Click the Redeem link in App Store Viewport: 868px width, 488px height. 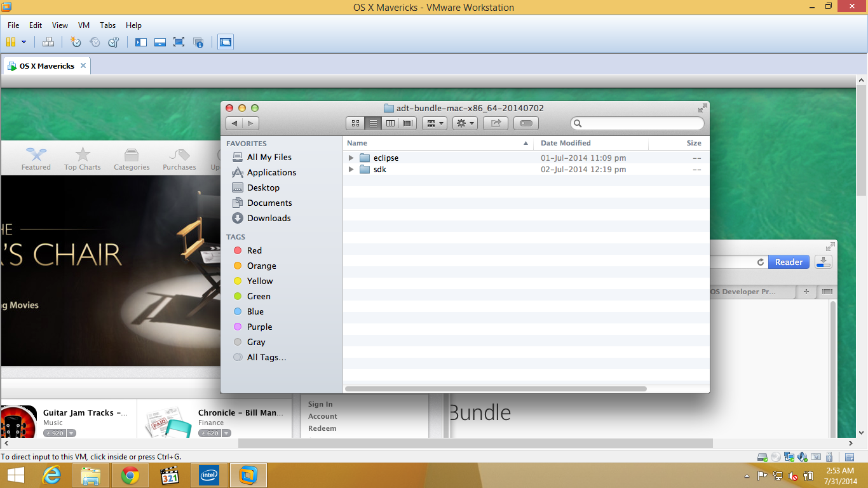click(322, 428)
